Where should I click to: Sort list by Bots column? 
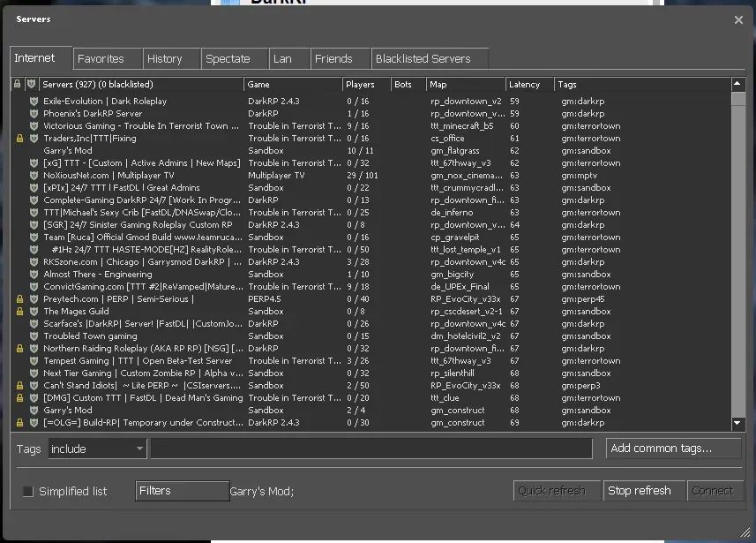tap(408, 84)
